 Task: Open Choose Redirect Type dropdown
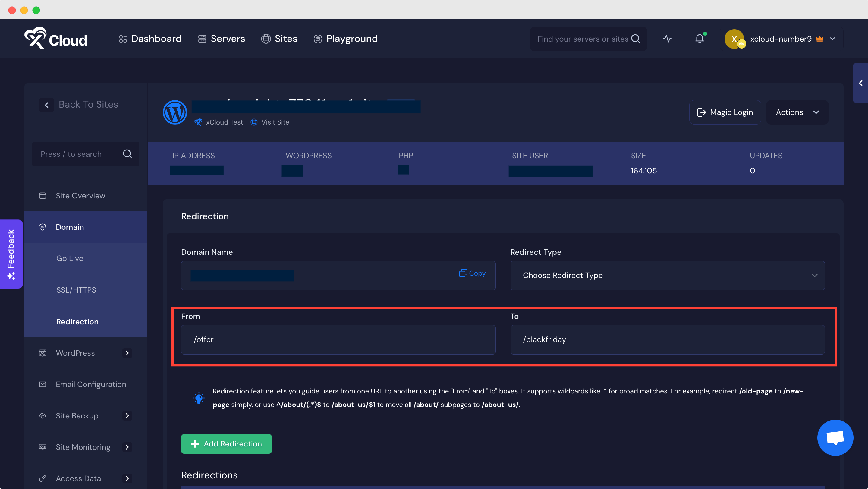click(x=667, y=275)
